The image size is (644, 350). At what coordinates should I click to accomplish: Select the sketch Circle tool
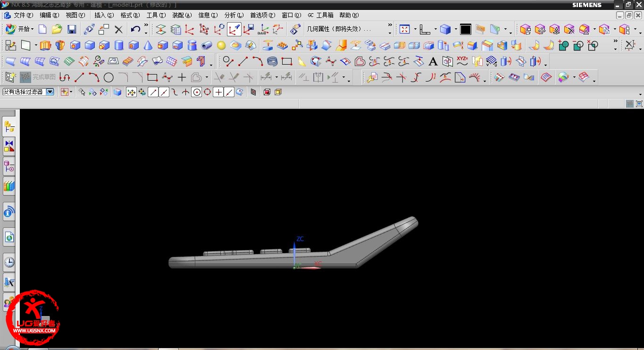pos(109,77)
